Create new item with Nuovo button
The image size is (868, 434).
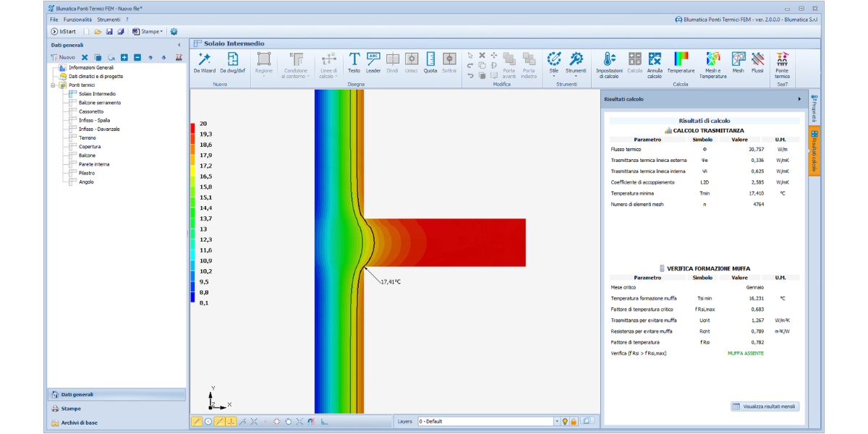(x=62, y=57)
